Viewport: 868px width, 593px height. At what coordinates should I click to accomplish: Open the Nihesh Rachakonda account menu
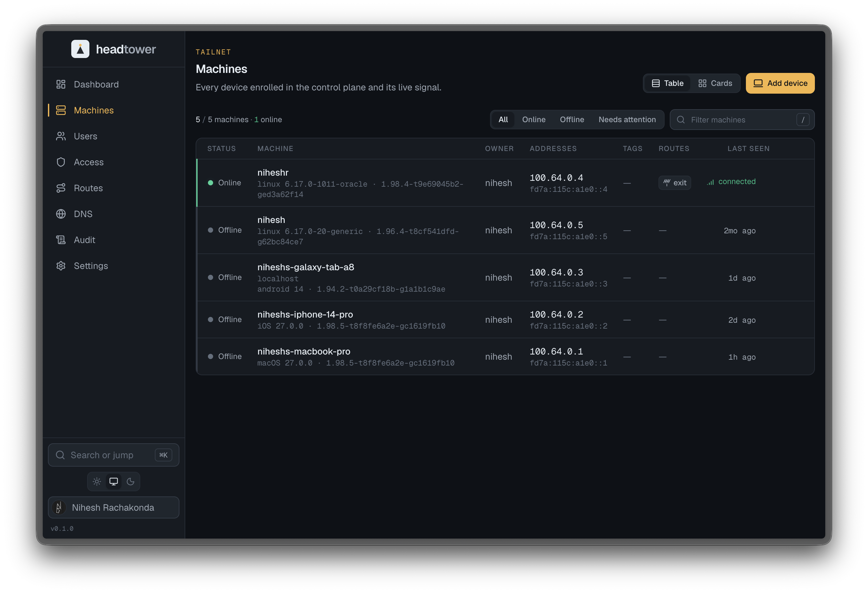(x=114, y=507)
